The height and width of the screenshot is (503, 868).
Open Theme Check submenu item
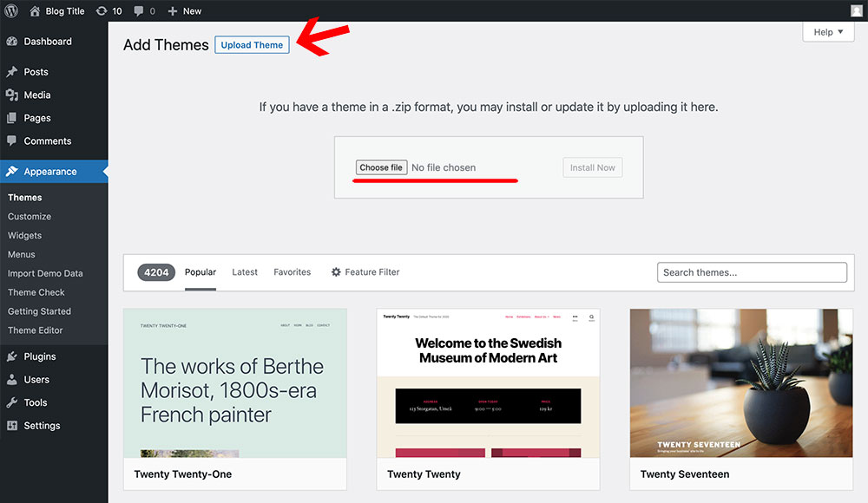36,292
